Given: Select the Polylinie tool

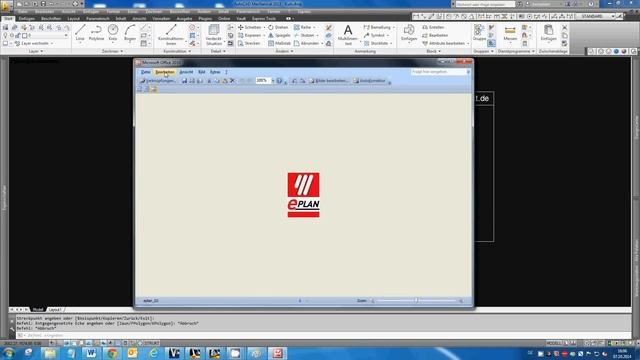Looking at the screenshot, I should click(x=96, y=33).
